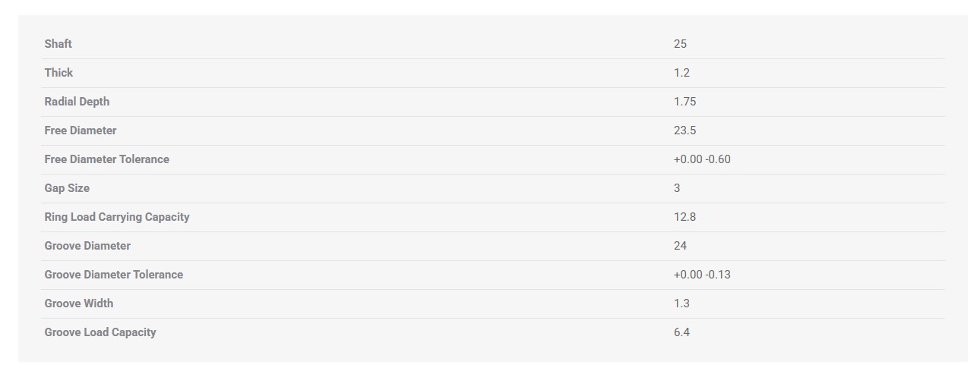Click the Radial Depth label
Screen dimensions: 980x368
[x=77, y=102]
